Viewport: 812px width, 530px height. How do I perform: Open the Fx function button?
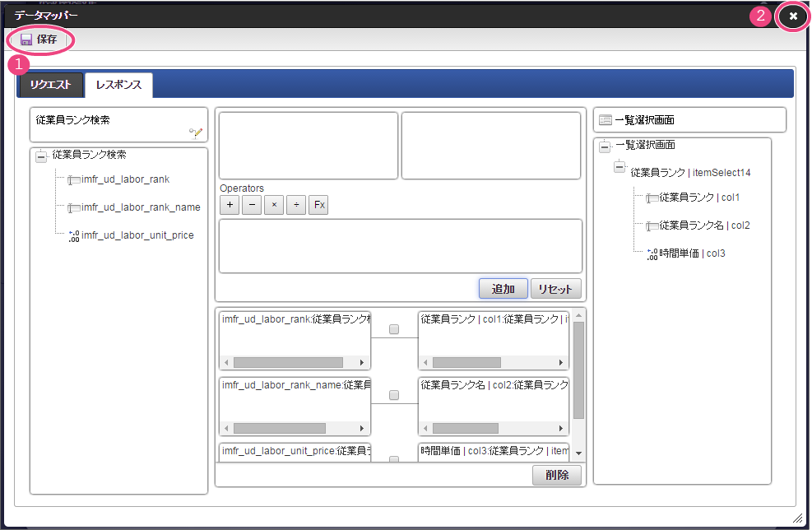tap(318, 205)
